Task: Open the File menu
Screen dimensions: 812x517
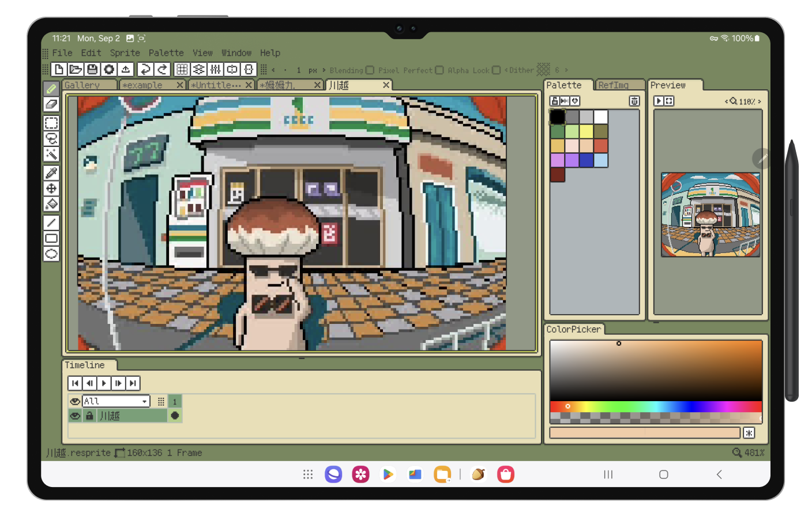Action: pos(62,53)
